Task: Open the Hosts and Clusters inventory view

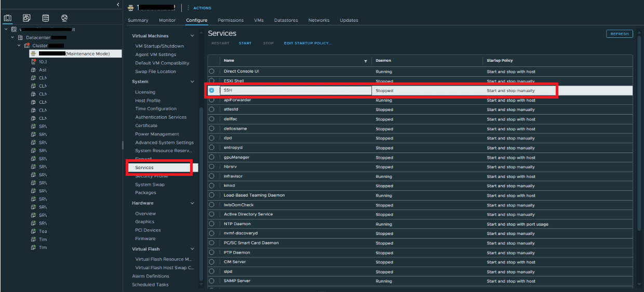Action: 8,18
